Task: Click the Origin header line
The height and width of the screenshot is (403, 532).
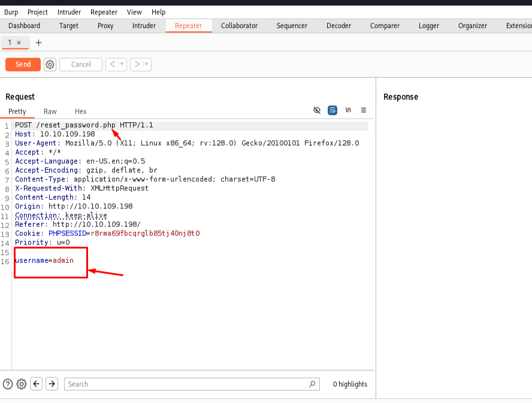Action: coord(74,206)
